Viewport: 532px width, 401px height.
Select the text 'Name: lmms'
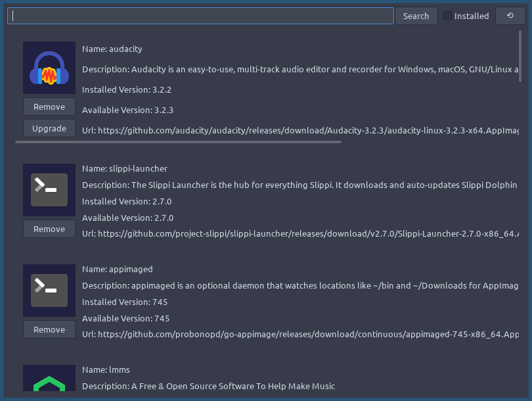pyautogui.click(x=106, y=369)
